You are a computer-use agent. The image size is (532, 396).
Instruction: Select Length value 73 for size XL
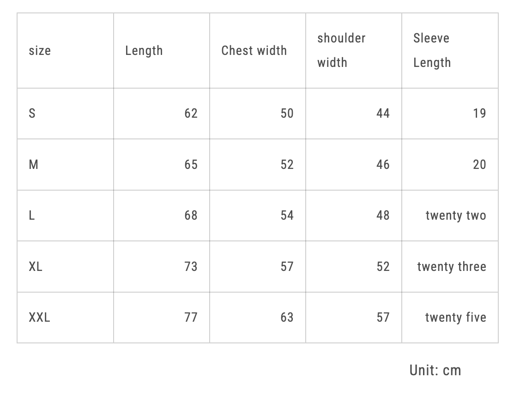click(191, 267)
